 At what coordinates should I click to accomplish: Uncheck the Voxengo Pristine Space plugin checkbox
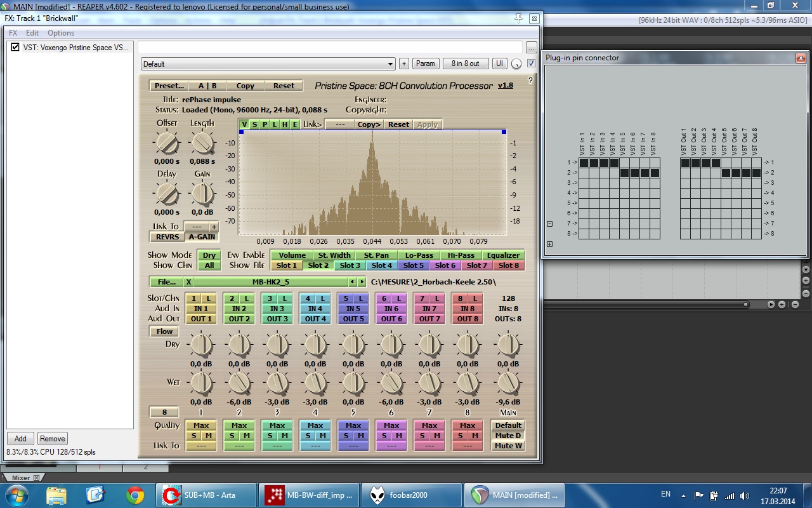15,48
